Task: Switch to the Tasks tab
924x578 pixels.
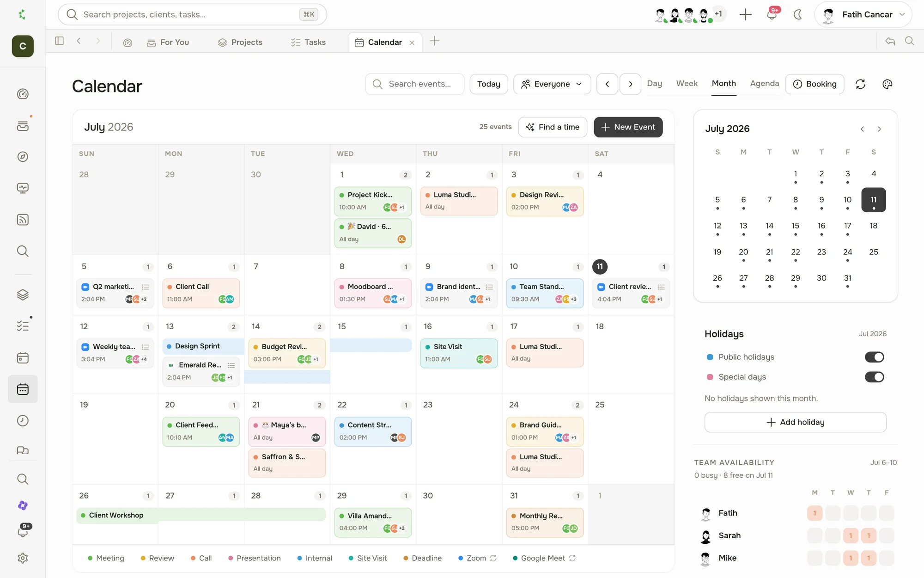Action: pyautogui.click(x=308, y=42)
